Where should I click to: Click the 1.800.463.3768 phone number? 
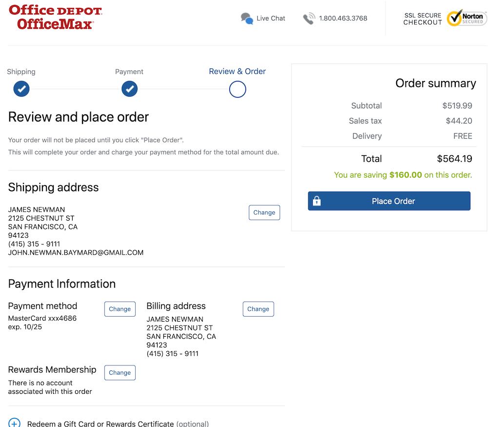(x=343, y=19)
